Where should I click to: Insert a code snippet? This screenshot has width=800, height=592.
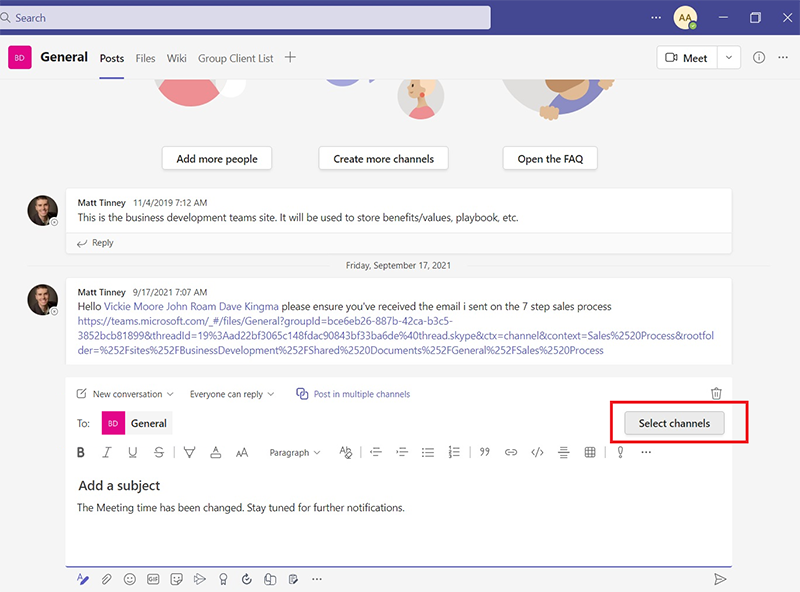coord(537,453)
